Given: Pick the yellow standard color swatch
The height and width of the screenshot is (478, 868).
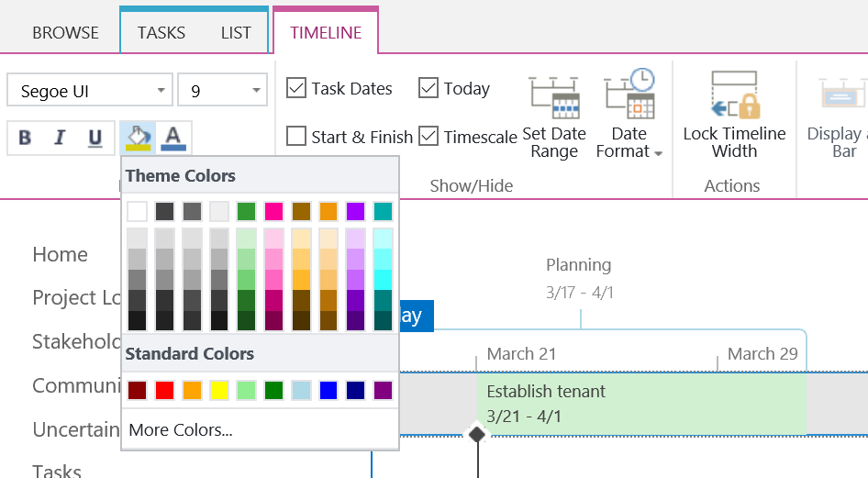Looking at the screenshot, I should [x=219, y=390].
